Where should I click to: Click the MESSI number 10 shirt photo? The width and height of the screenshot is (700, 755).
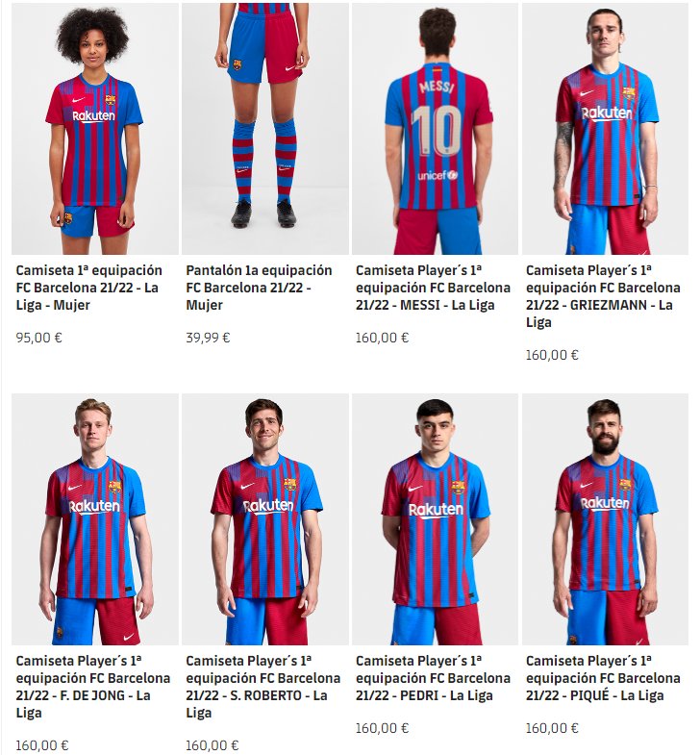click(436, 129)
